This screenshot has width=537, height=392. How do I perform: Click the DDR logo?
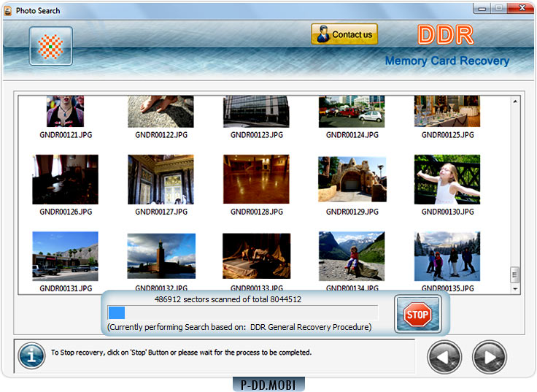(x=446, y=34)
